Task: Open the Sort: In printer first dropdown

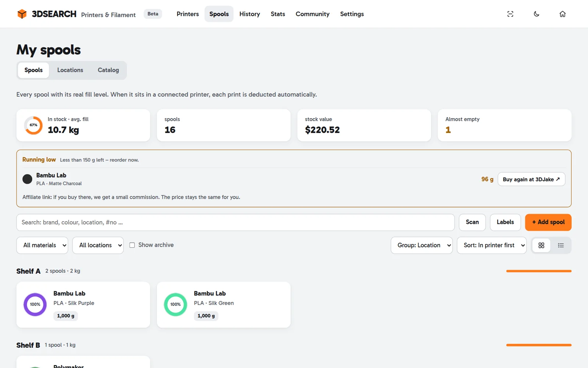Action: coord(492,245)
